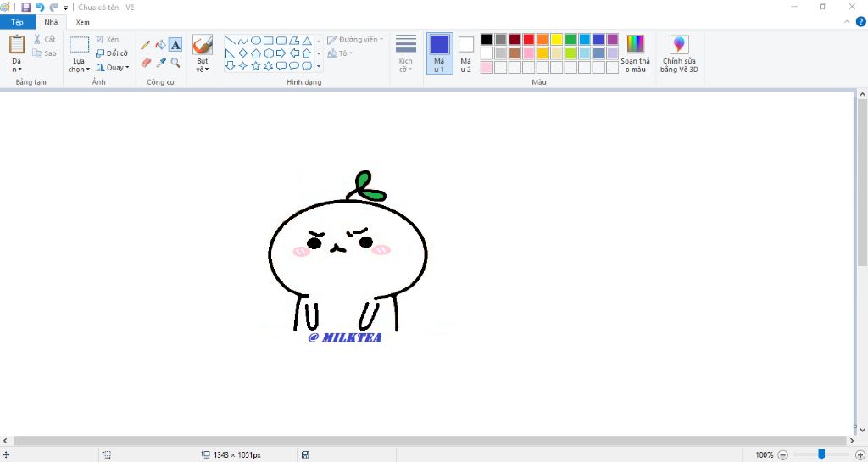868x462 pixels.
Task: Choose the Cloud callout shape
Action: pyautogui.click(x=307, y=66)
